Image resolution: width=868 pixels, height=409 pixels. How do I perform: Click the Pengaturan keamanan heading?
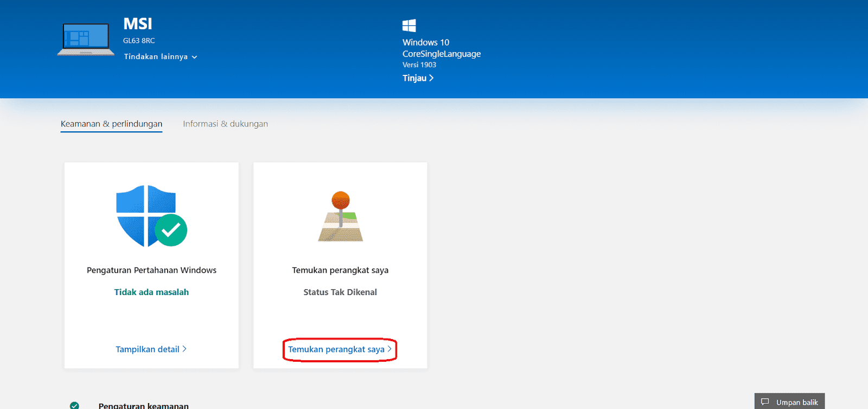point(144,405)
